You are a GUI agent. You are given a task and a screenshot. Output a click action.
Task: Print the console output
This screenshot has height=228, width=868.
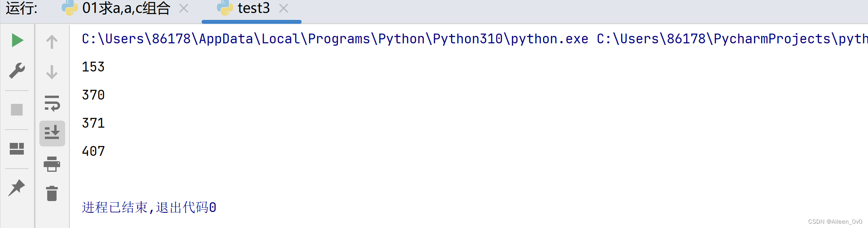coord(52,165)
